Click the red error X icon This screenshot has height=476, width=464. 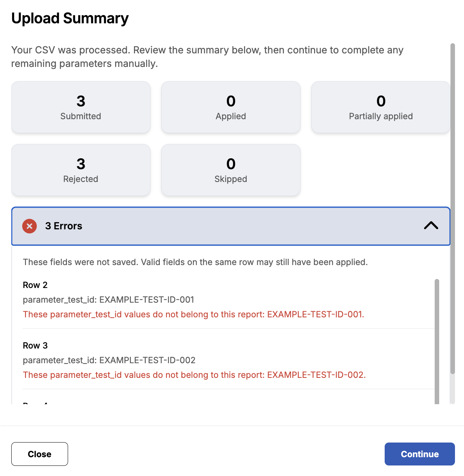[29, 226]
